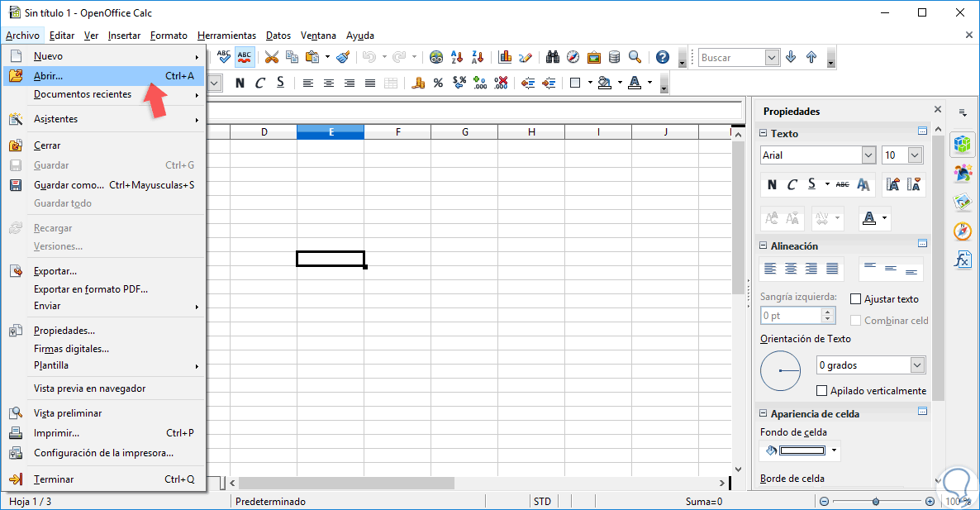Close the Propiedades sidebar panel

pyautogui.click(x=938, y=109)
